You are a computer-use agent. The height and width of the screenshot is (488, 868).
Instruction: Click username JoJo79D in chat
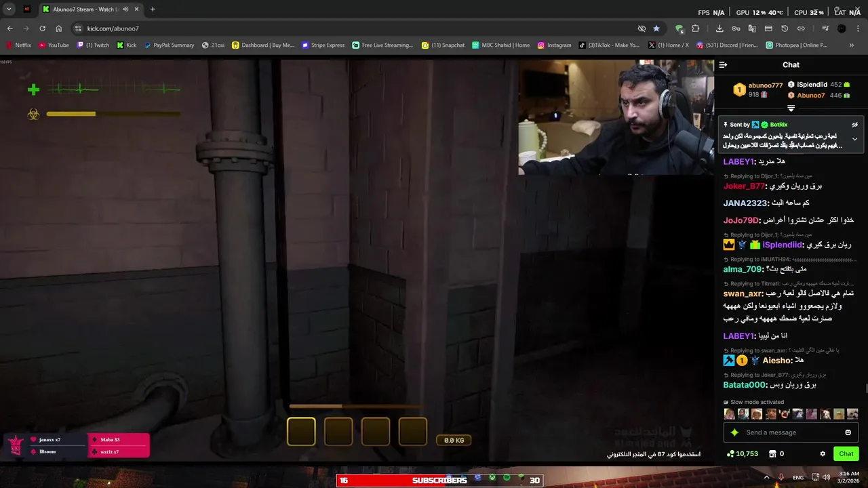[x=742, y=220]
